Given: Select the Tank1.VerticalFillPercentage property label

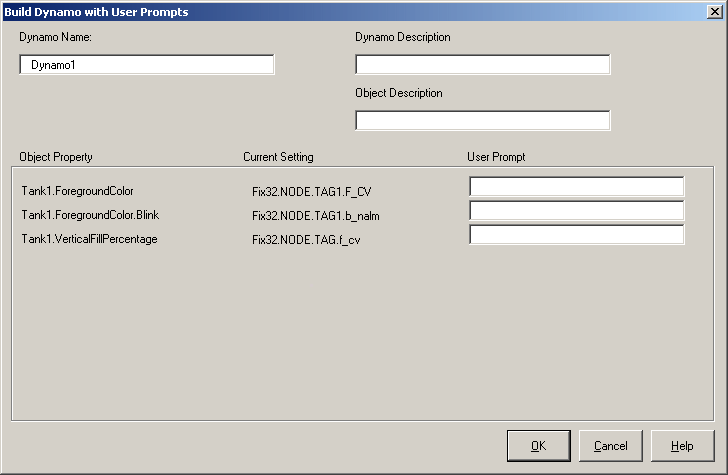Looking at the screenshot, I should (90, 239).
